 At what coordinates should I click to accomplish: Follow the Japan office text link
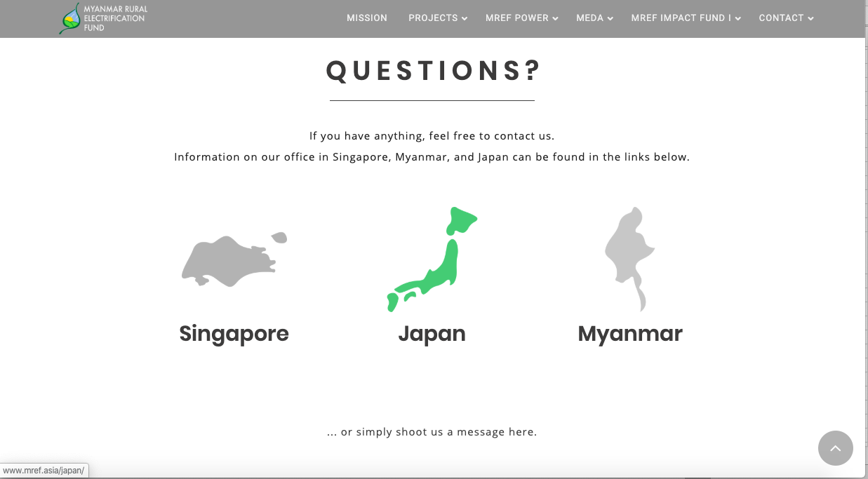pyautogui.click(x=432, y=333)
